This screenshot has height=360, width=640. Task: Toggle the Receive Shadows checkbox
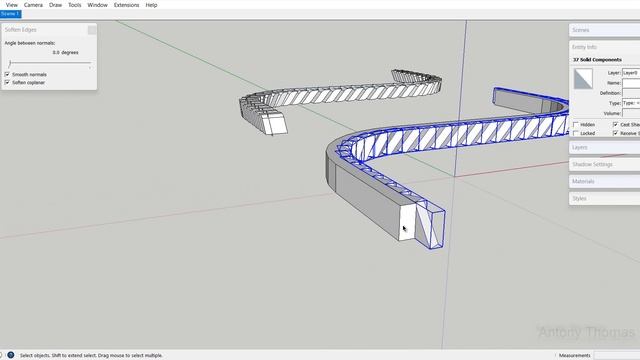pyautogui.click(x=616, y=133)
